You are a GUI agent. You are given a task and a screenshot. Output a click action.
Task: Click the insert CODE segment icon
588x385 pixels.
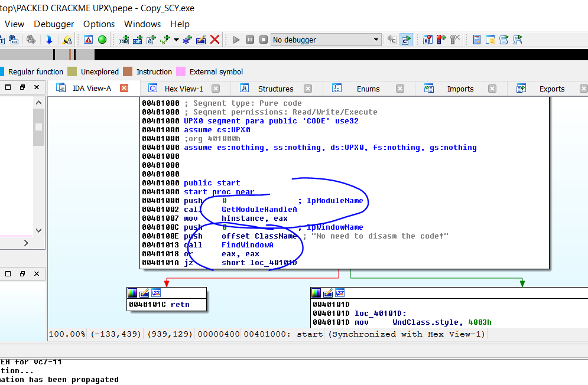click(x=124, y=40)
